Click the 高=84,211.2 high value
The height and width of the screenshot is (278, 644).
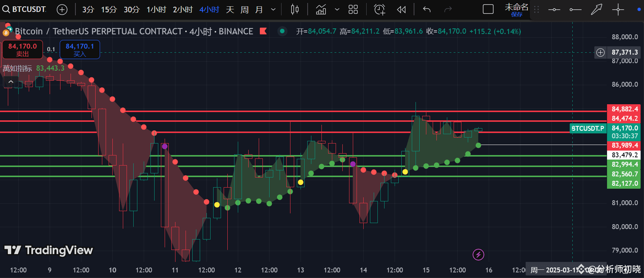(x=360, y=31)
